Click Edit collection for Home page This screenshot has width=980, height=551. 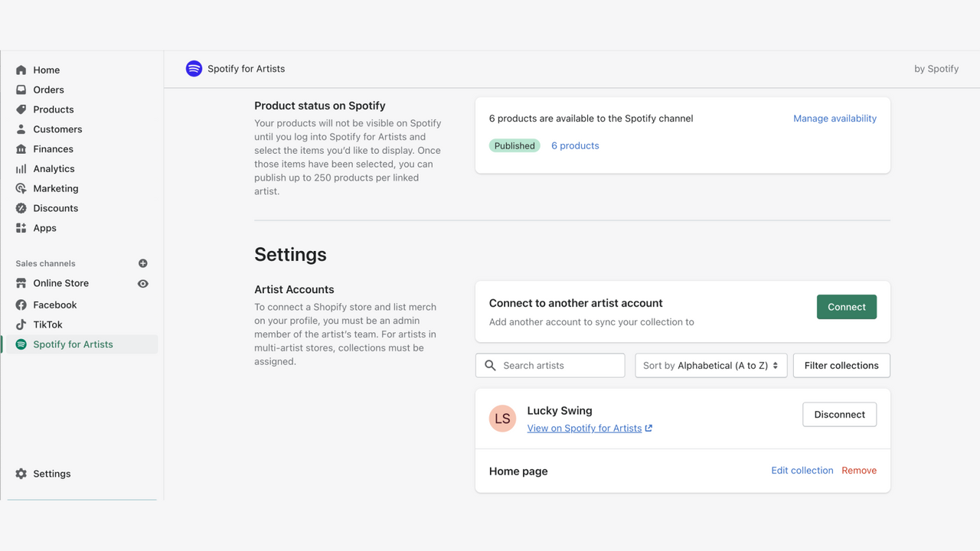tap(802, 471)
